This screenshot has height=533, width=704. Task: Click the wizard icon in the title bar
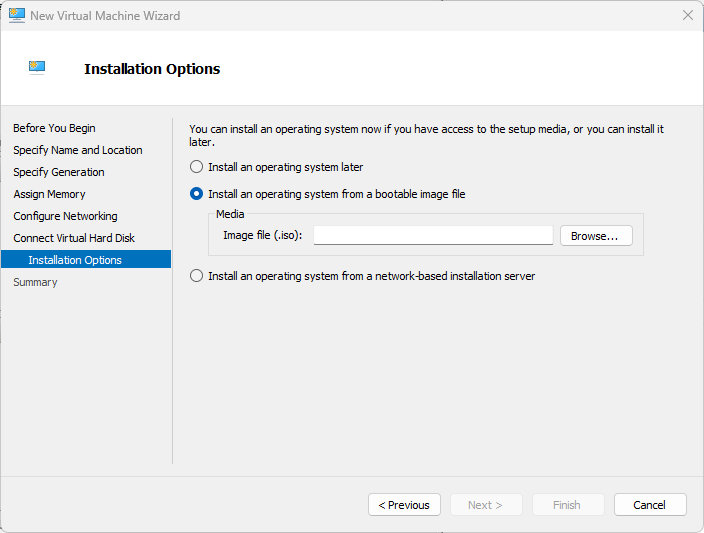point(17,15)
